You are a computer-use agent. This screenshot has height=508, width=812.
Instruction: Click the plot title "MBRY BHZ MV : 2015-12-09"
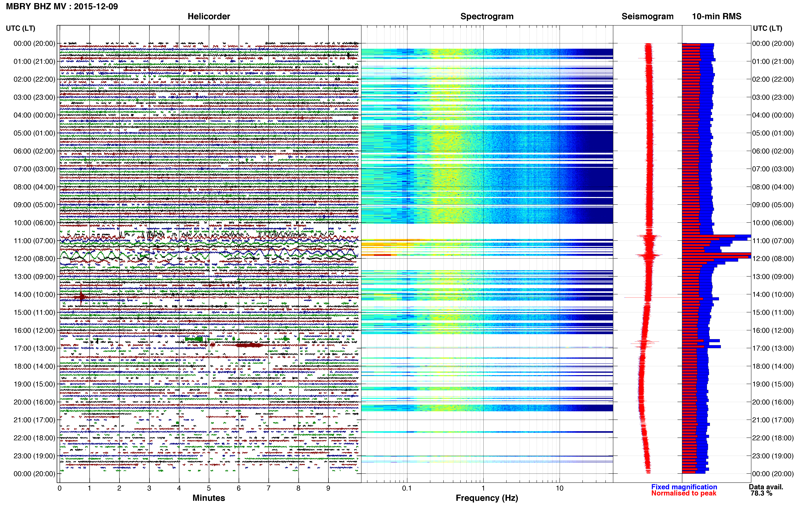(x=62, y=6)
